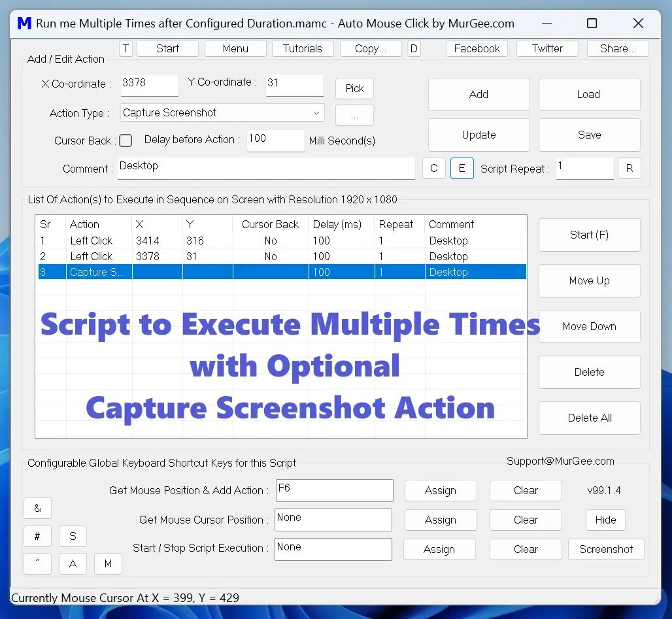
Task: Click the Move Up button
Action: [589, 281]
